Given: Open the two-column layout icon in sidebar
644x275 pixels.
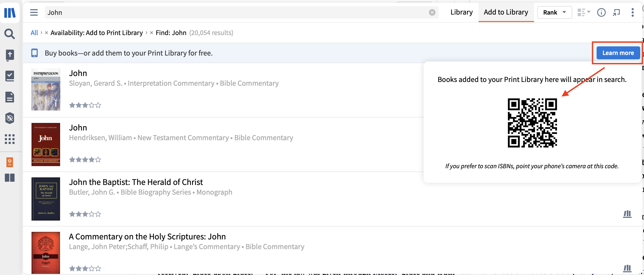Looking at the screenshot, I should tap(10, 178).
